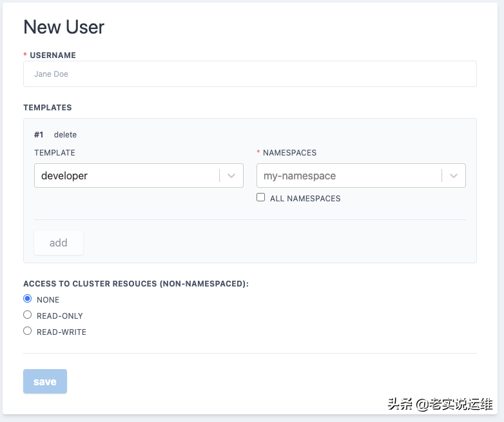Select READ-WRITE cluster access
This screenshot has width=504, height=422.
[28, 331]
